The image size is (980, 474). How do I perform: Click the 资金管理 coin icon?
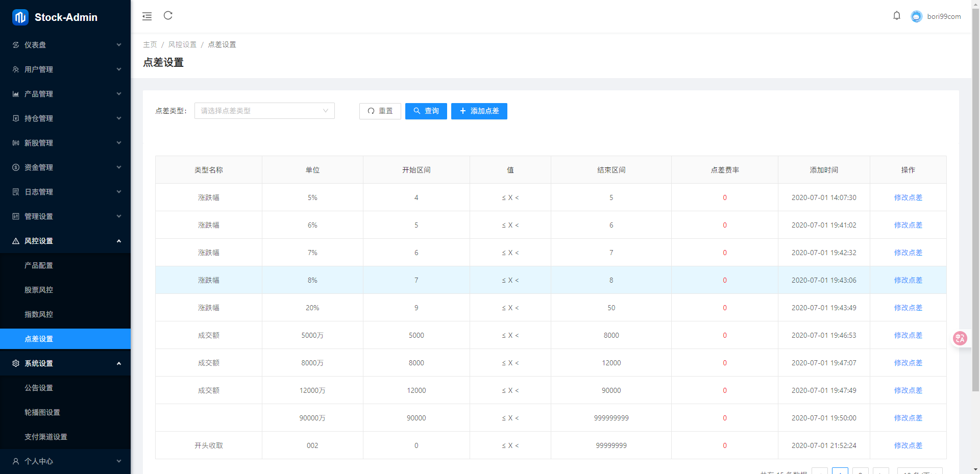[x=16, y=167]
